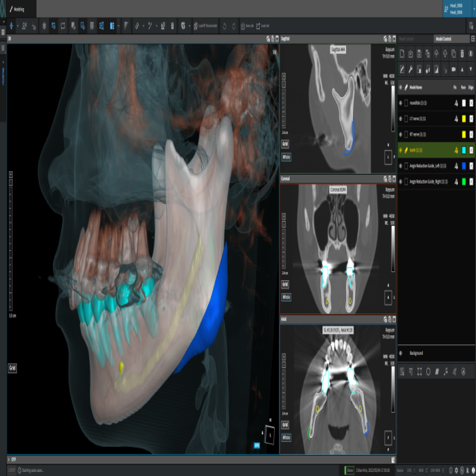The image size is (476, 476).
Task: Check the mandible row checkbox
Action: 406,103
